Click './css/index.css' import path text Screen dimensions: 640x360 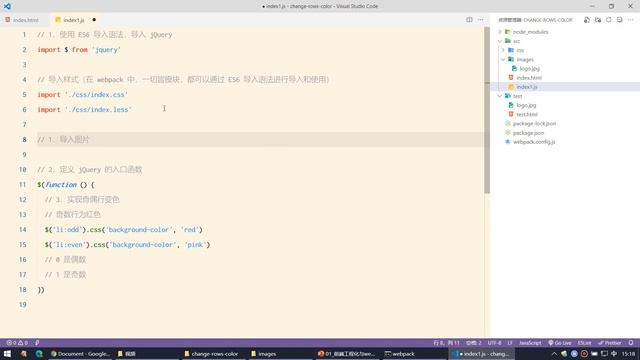click(x=96, y=95)
